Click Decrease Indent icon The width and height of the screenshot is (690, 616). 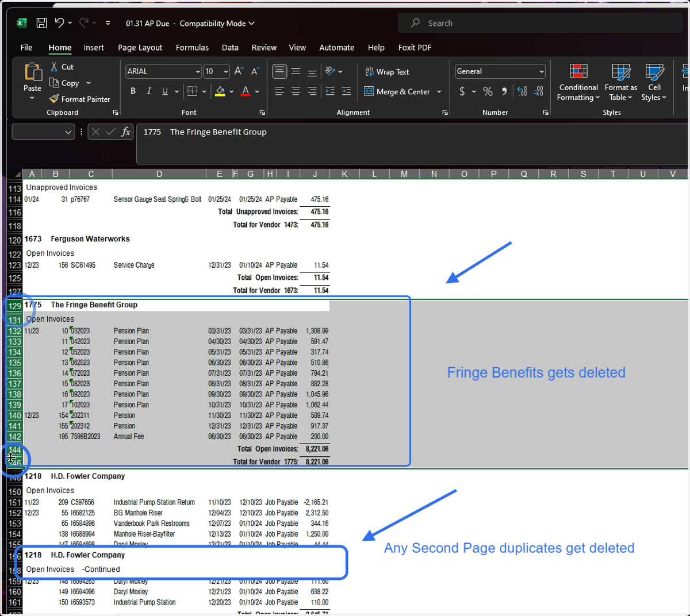coord(330,91)
